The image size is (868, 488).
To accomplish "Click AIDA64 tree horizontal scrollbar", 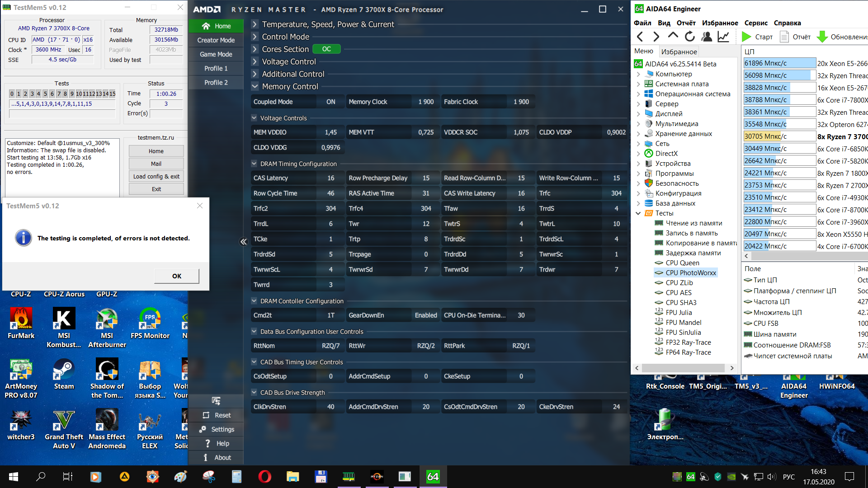I will 684,368.
